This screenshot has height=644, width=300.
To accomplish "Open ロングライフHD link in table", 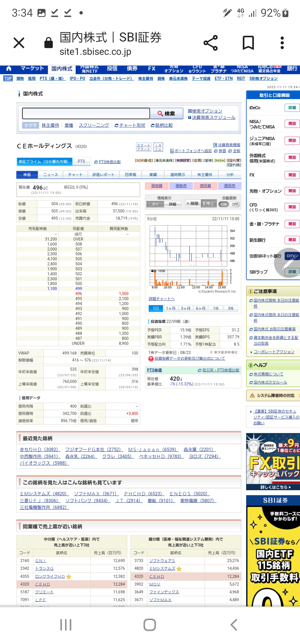I will 50,576.
